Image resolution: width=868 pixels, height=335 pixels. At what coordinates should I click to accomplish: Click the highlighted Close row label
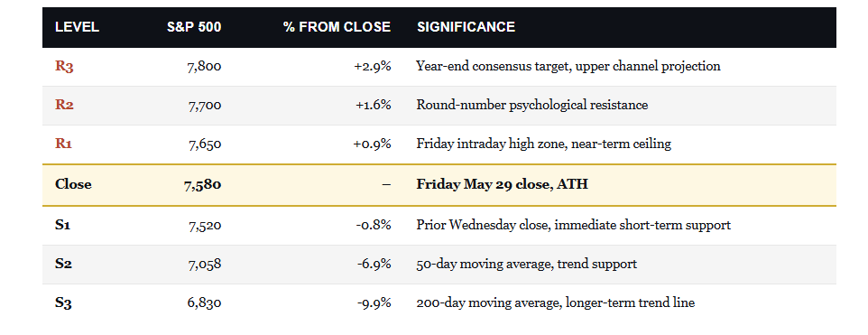pyautogui.click(x=73, y=184)
